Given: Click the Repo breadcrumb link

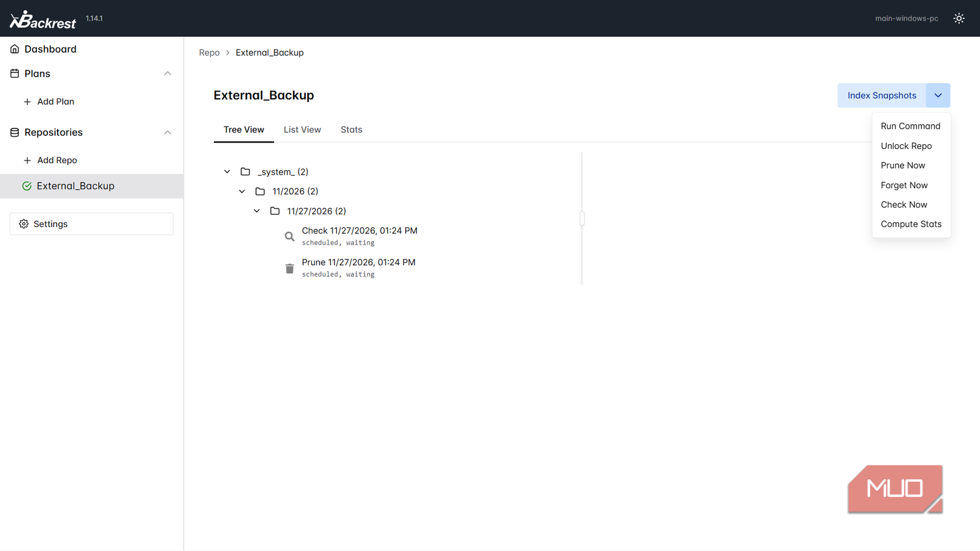Looking at the screenshot, I should (x=209, y=52).
